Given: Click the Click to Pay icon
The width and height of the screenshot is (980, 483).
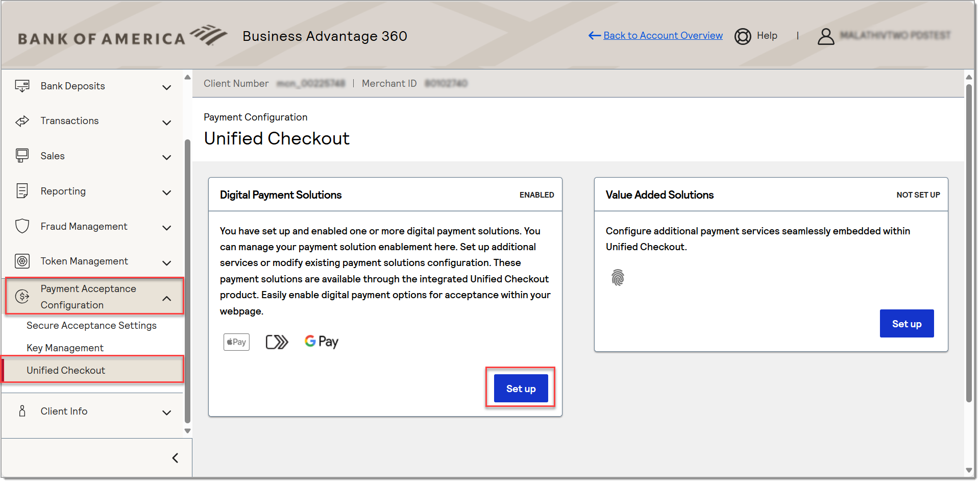Looking at the screenshot, I should (x=277, y=342).
